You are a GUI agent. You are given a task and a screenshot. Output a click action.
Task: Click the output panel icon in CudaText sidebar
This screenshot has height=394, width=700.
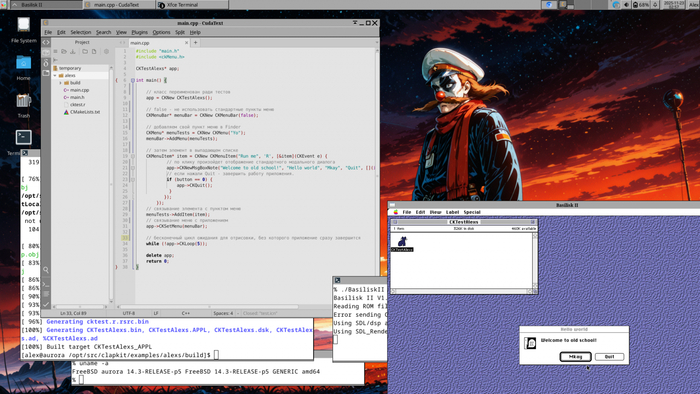[46, 294]
